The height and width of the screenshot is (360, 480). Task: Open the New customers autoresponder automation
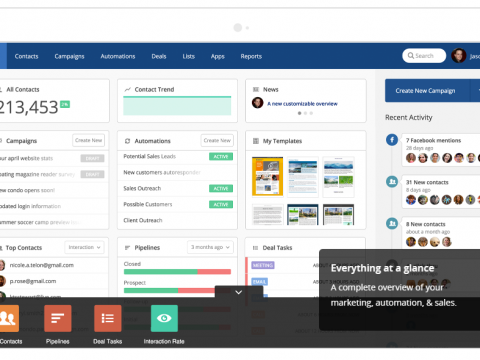162,172
